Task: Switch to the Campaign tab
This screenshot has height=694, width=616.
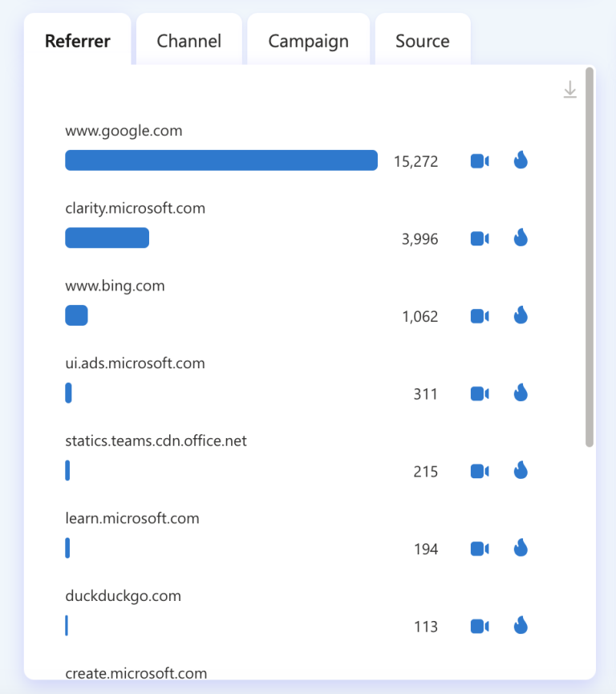Action: (309, 41)
